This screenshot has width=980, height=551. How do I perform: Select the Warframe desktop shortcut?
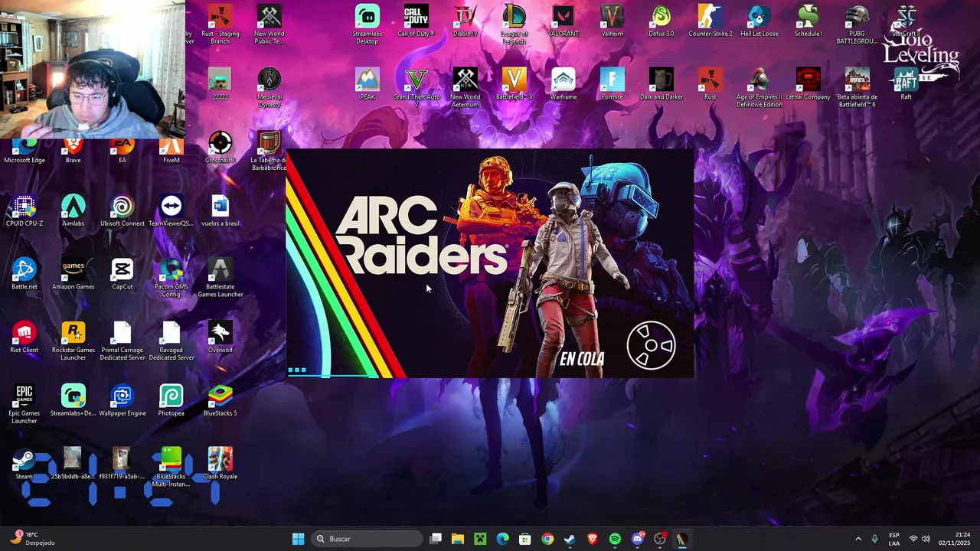[x=563, y=84]
